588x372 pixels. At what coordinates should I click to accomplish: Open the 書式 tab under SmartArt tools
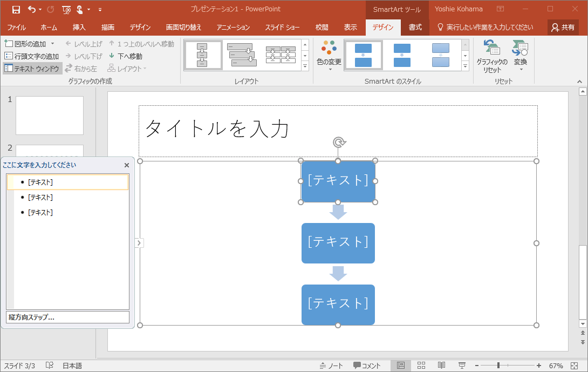[x=415, y=27]
